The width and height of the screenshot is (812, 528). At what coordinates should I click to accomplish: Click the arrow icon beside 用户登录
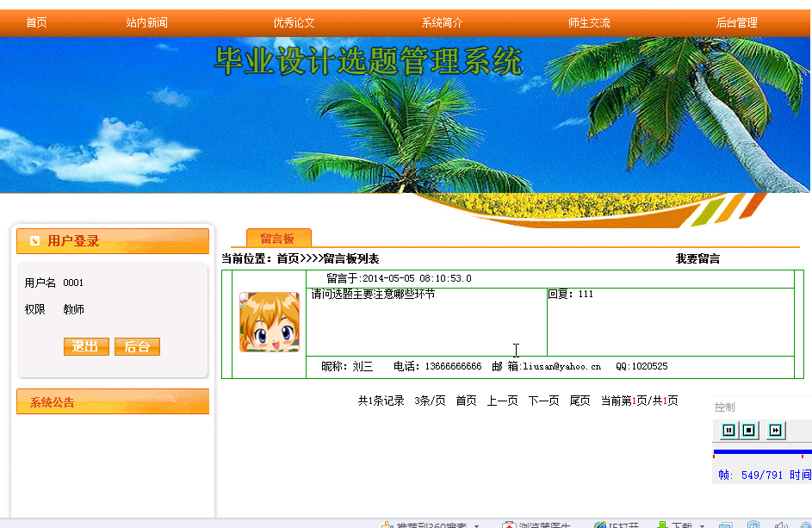34,241
